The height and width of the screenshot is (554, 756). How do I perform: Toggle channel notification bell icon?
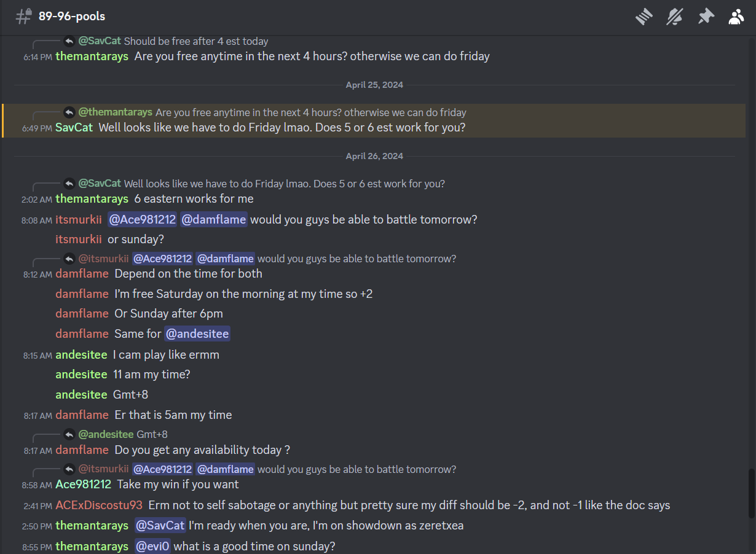pos(675,17)
